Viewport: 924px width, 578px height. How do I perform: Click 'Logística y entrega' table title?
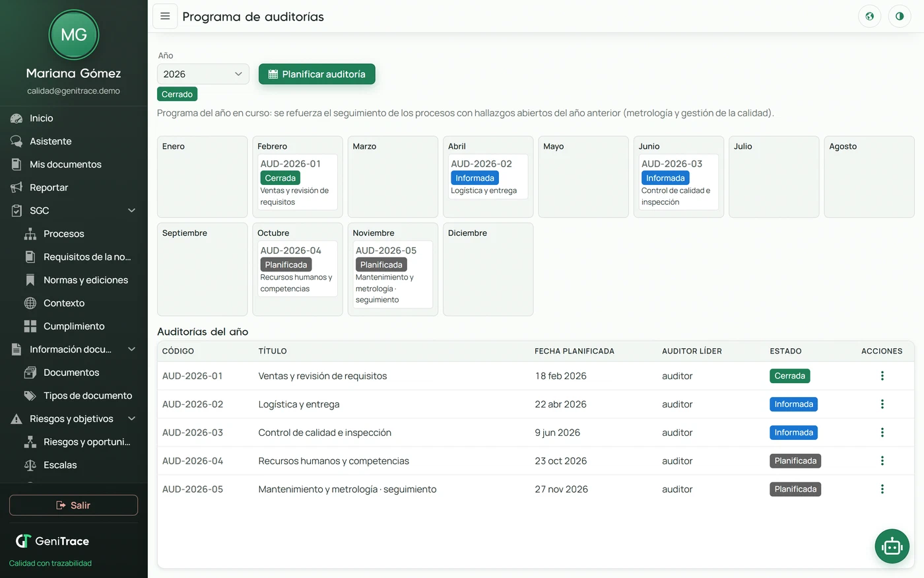coord(299,404)
